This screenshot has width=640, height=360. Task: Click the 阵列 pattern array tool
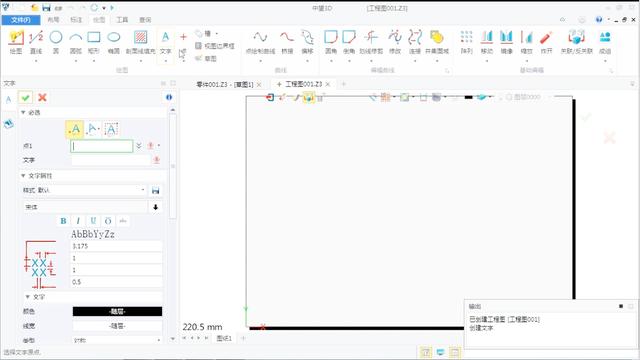click(467, 42)
